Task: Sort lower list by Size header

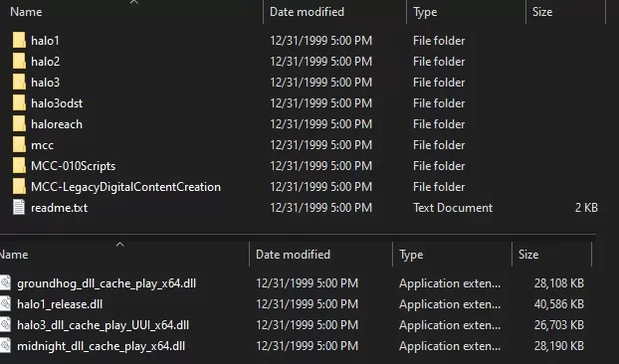Action: click(528, 255)
